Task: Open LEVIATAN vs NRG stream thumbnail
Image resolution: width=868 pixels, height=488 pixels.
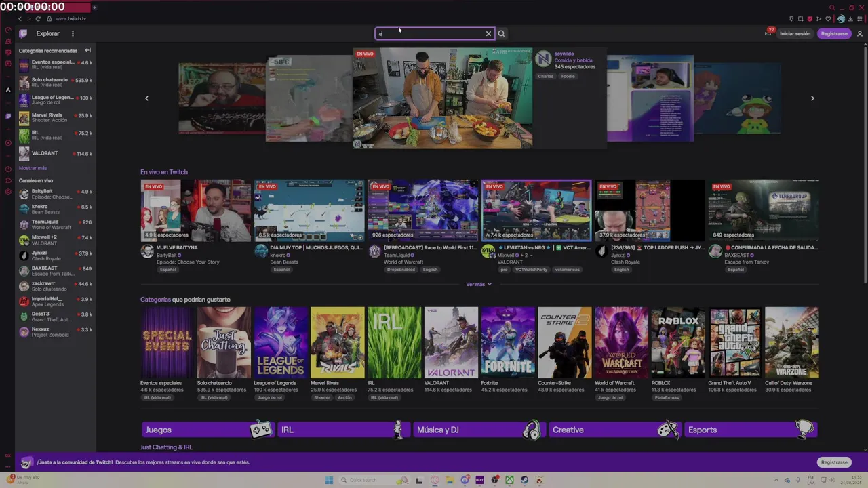Action: pos(536,210)
